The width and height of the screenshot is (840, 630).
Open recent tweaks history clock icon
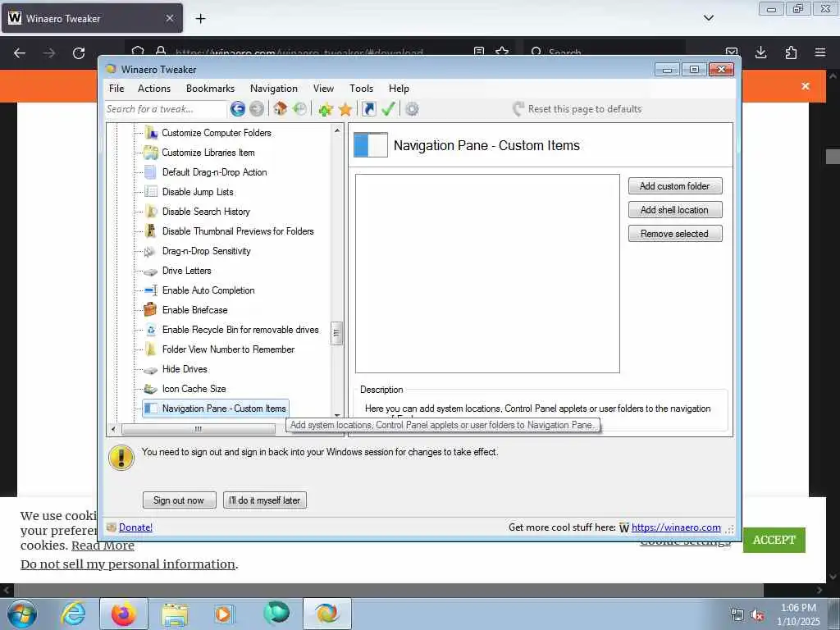pyautogui.click(x=300, y=109)
